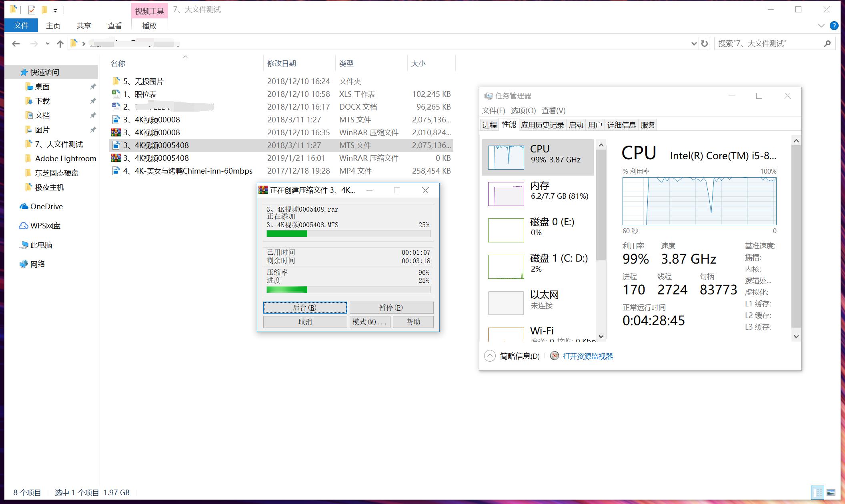Click the refresh icon in address bar
The height and width of the screenshot is (504, 845).
[x=705, y=44]
